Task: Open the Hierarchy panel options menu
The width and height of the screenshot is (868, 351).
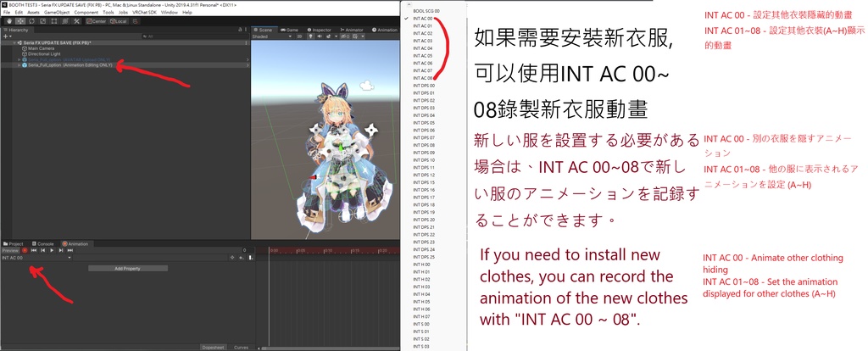Action: coord(246,30)
